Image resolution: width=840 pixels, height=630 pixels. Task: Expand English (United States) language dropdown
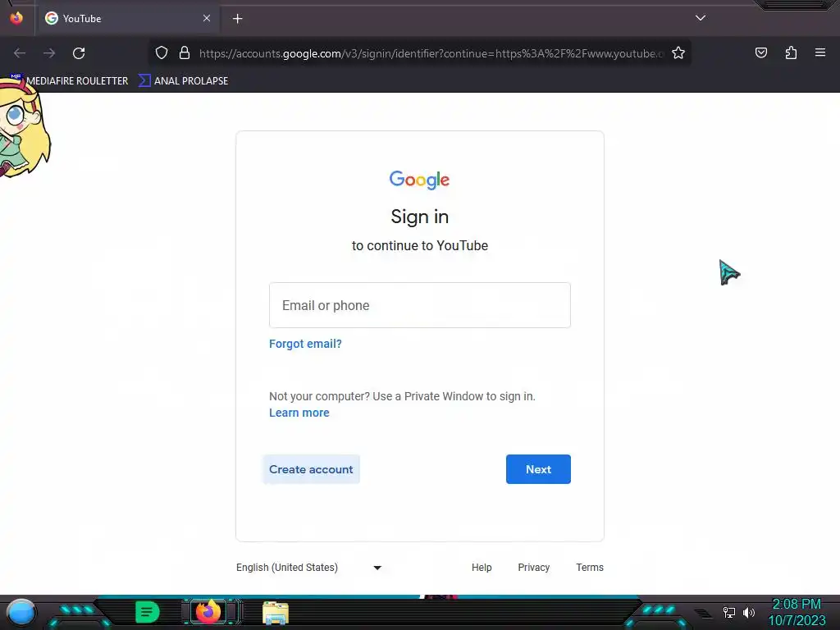point(308,568)
